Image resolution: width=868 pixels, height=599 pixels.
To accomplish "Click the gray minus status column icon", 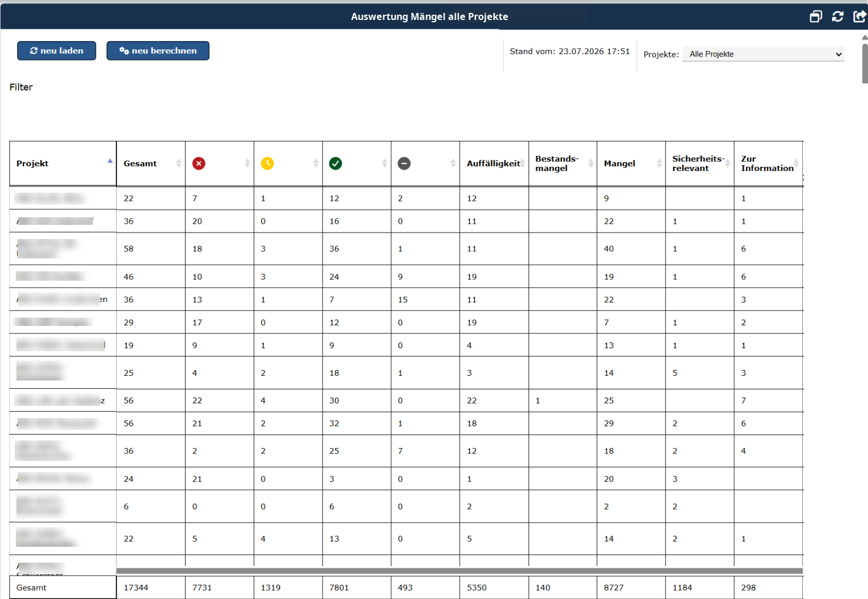I will click(404, 163).
